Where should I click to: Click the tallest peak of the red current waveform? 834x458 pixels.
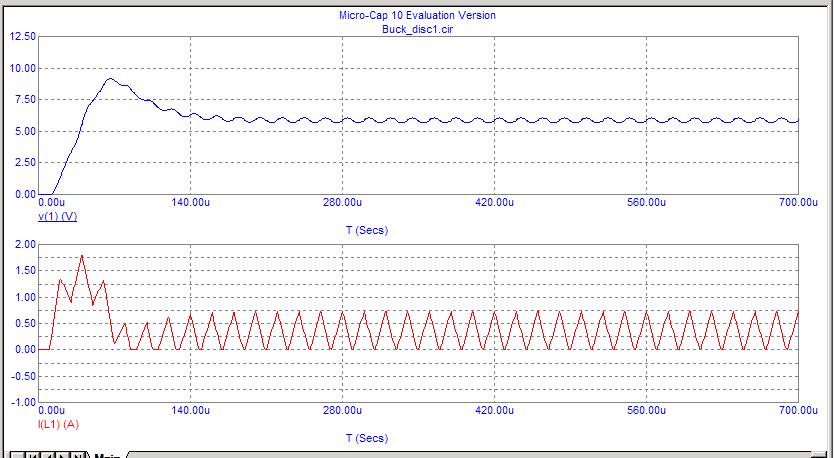[x=82, y=256]
